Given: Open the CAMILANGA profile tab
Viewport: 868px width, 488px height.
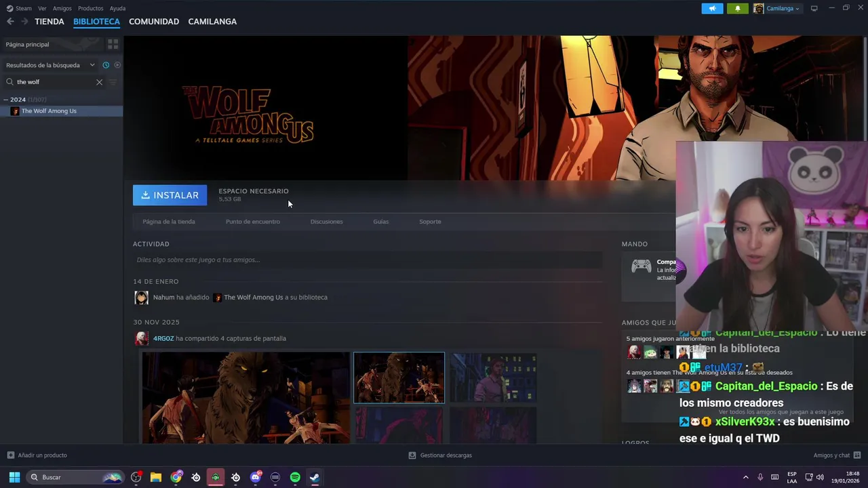Looking at the screenshot, I should pos(212,22).
